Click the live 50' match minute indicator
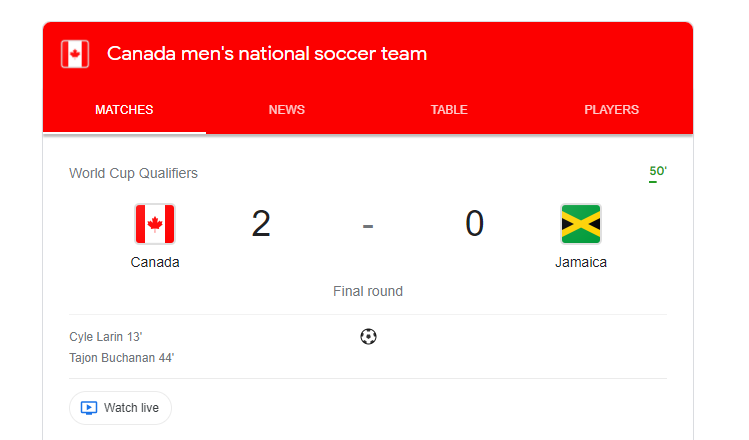749x440 pixels. [x=658, y=172]
